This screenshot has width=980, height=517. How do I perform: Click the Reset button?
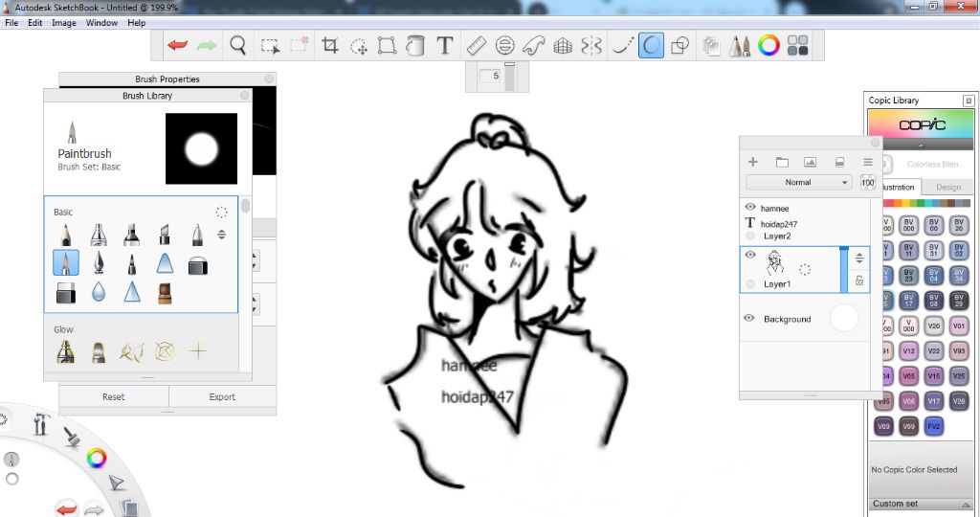coord(114,397)
